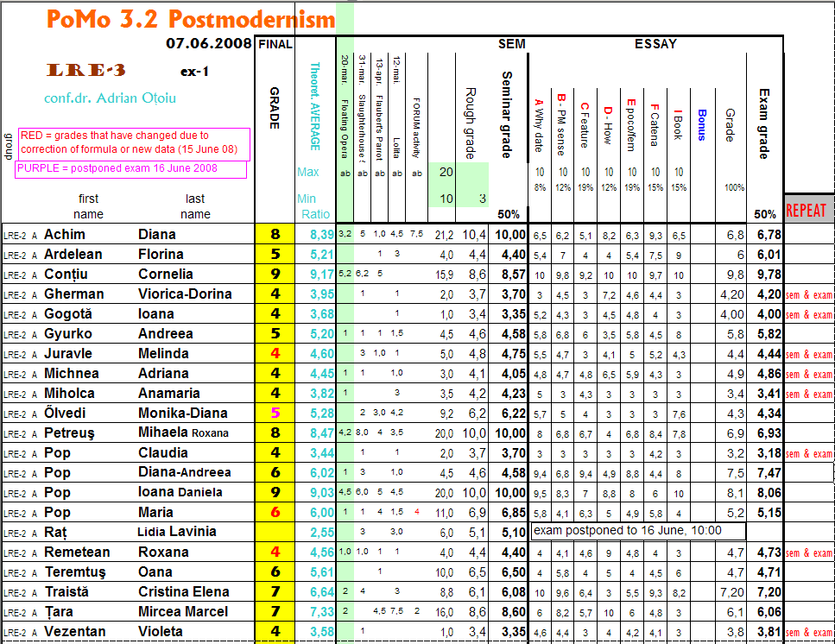The width and height of the screenshot is (835, 644).
Task: Select last name 'Mircea Marcel'
Action: (183, 611)
